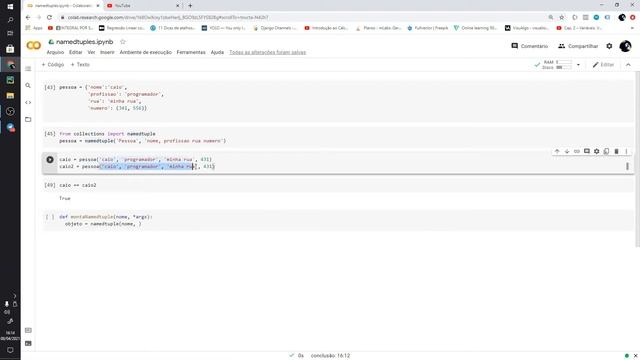
Task: Open the Ferramentas menu
Action: [191, 52]
